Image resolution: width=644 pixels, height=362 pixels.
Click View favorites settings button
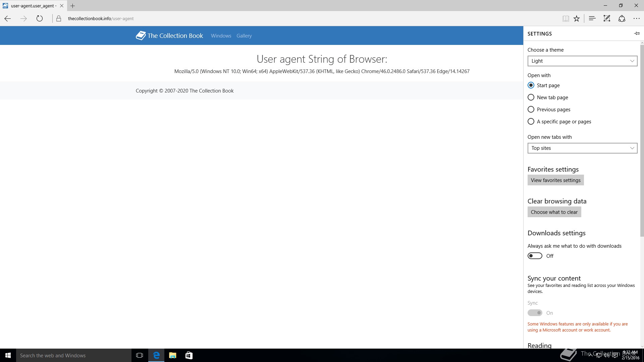click(555, 180)
